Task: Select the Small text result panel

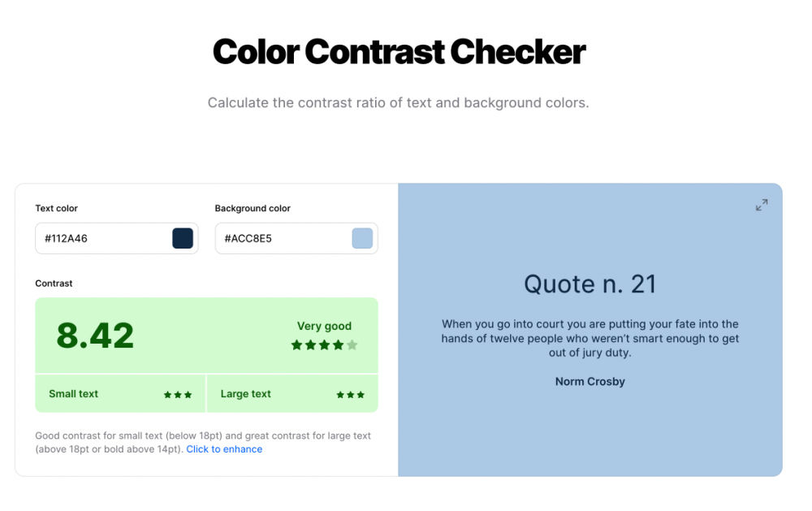Action: click(120, 394)
